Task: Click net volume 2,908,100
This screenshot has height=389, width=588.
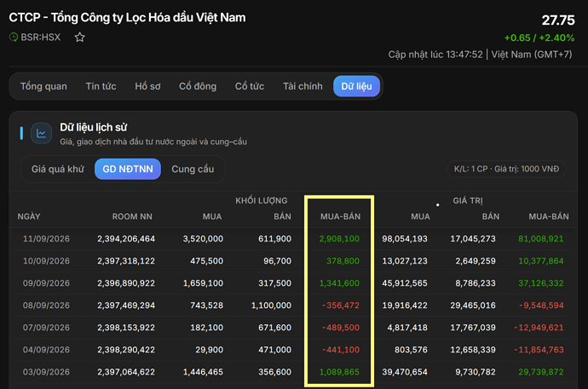Action: point(339,239)
